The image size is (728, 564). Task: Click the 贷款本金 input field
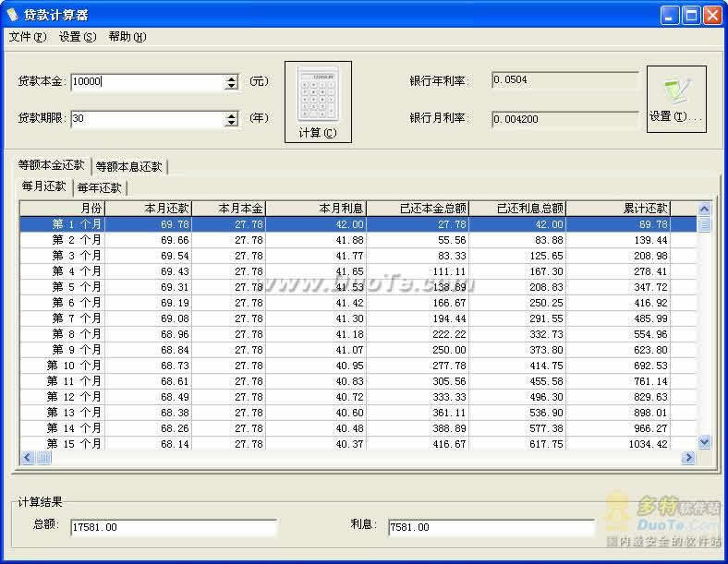(146, 81)
